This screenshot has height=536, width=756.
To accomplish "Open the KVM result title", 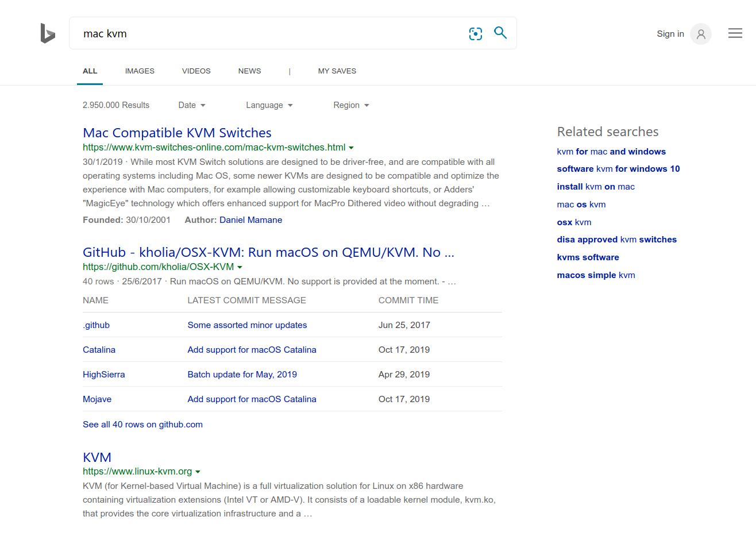I will pyautogui.click(x=97, y=457).
